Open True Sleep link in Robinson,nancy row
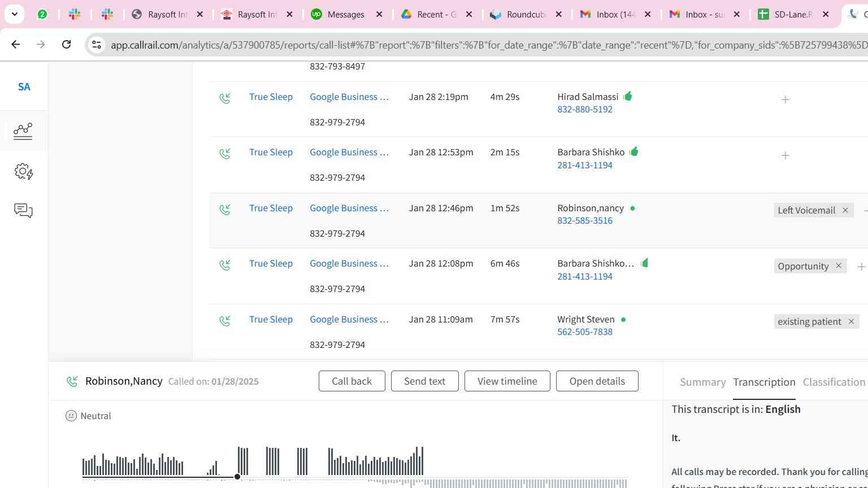 (271, 208)
